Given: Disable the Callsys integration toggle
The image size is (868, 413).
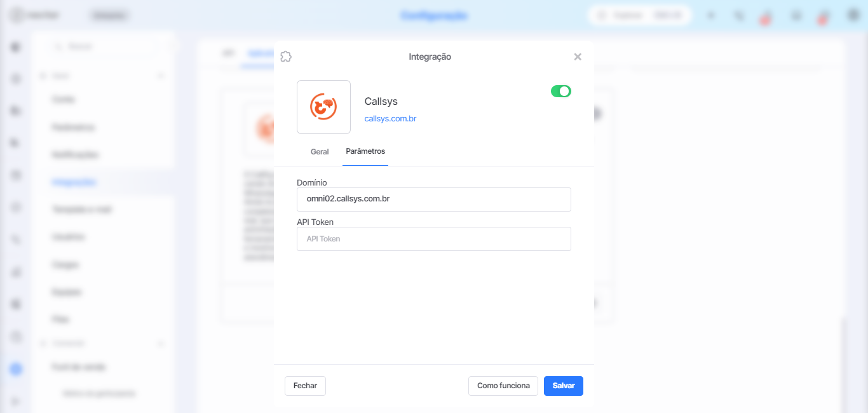Looking at the screenshot, I should (561, 91).
